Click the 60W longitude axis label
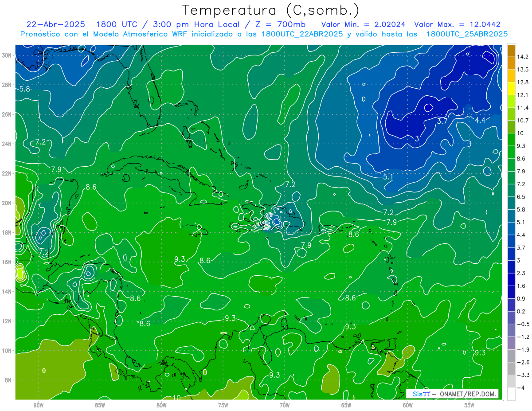532x411 pixels. click(x=408, y=405)
